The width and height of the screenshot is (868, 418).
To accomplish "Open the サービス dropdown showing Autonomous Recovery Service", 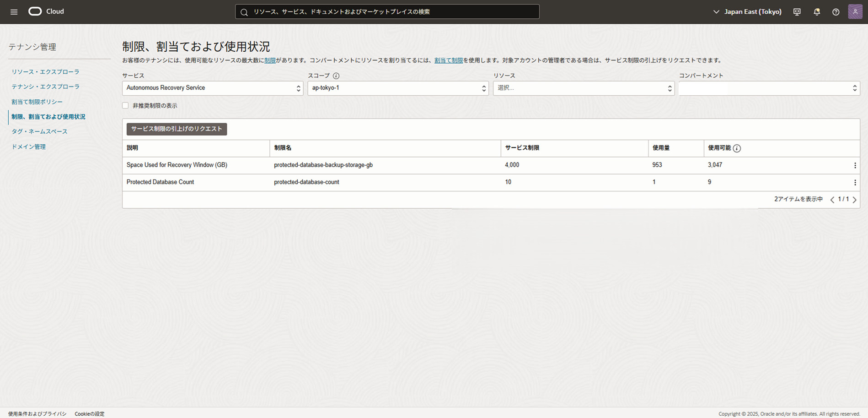I will (x=212, y=88).
